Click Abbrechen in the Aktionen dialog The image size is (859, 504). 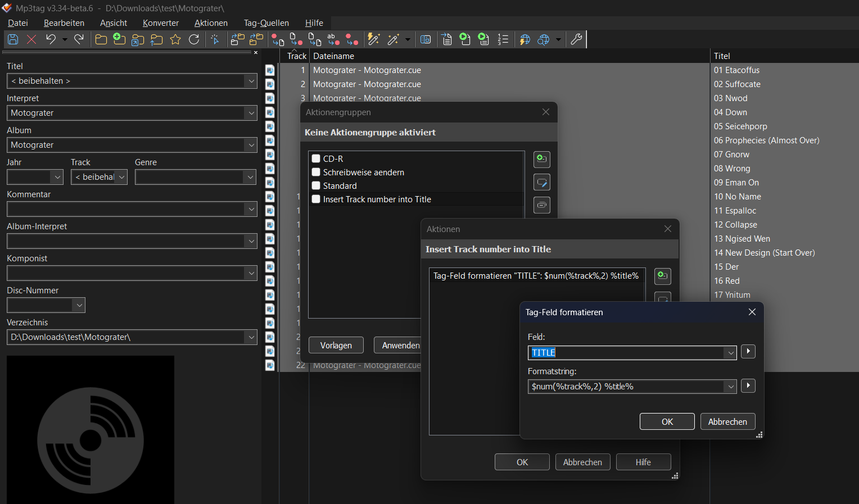[582, 462]
